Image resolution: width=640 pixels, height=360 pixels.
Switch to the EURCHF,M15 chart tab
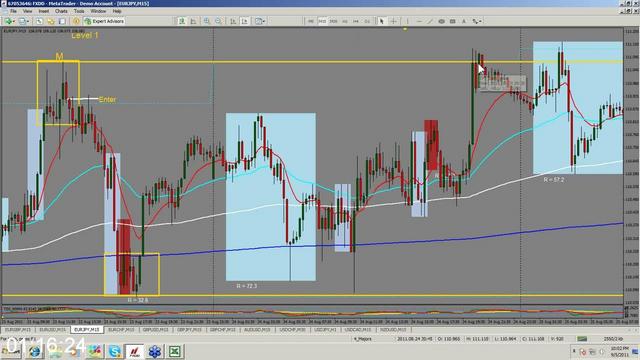tap(121, 329)
